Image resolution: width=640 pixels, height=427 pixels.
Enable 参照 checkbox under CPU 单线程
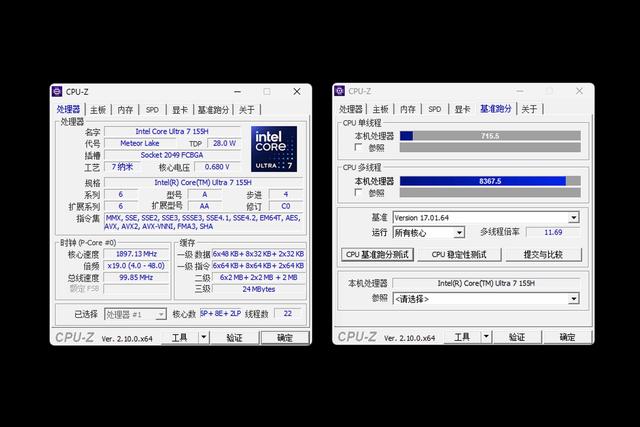click(358, 147)
